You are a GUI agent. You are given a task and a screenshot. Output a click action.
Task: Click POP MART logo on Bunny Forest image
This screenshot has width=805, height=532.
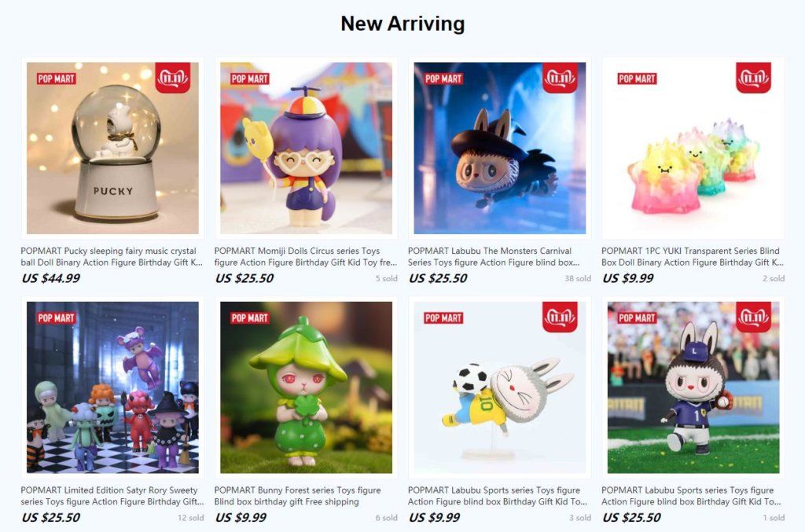[249, 318]
